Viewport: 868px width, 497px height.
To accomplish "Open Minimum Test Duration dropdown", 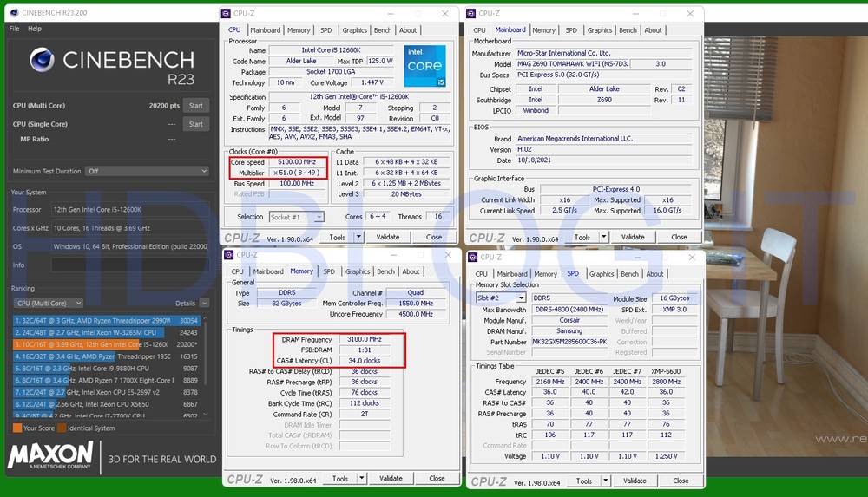I will 148,171.
